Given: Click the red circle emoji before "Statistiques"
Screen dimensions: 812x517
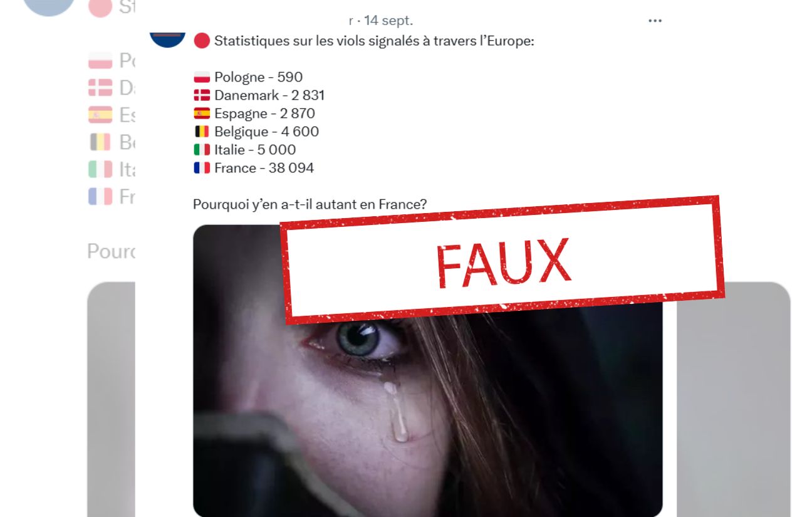Looking at the screenshot, I should pos(202,41).
